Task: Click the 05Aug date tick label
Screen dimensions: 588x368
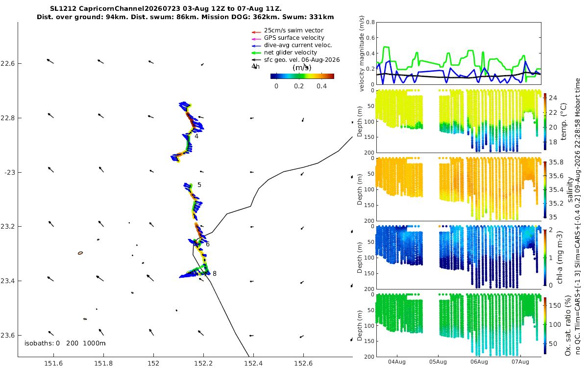Action: (x=438, y=362)
